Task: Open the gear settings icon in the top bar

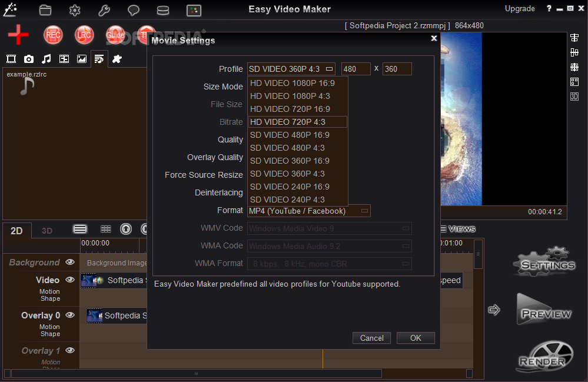Action: click(x=75, y=10)
